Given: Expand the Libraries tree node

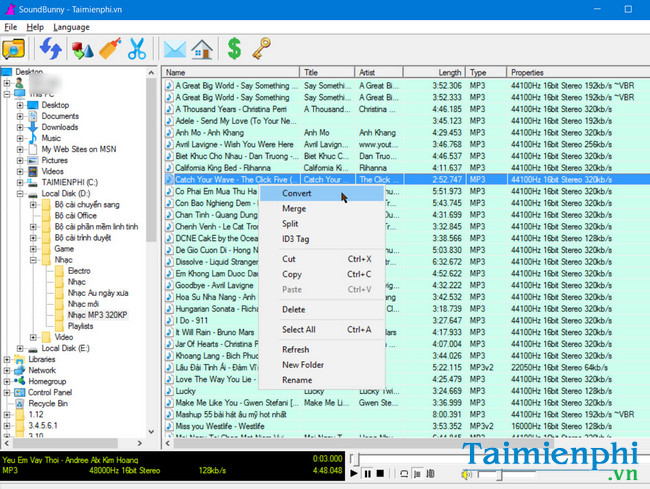Looking at the screenshot, I should coord(7,359).
